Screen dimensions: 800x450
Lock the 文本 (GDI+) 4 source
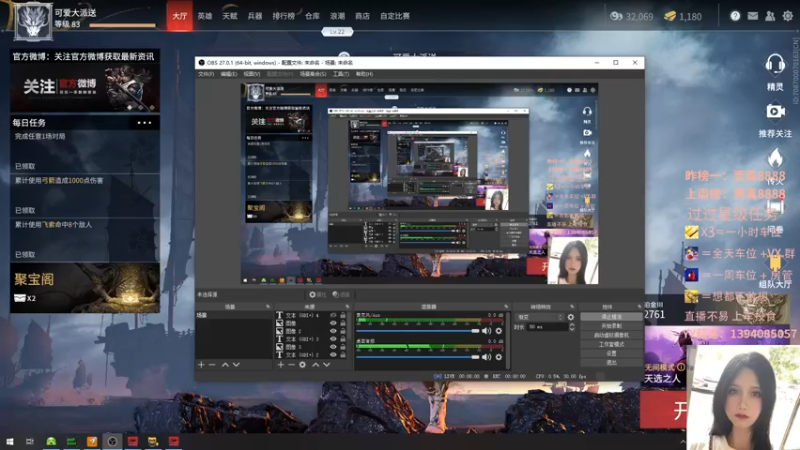pyautogui.click(x=343, y=315)
